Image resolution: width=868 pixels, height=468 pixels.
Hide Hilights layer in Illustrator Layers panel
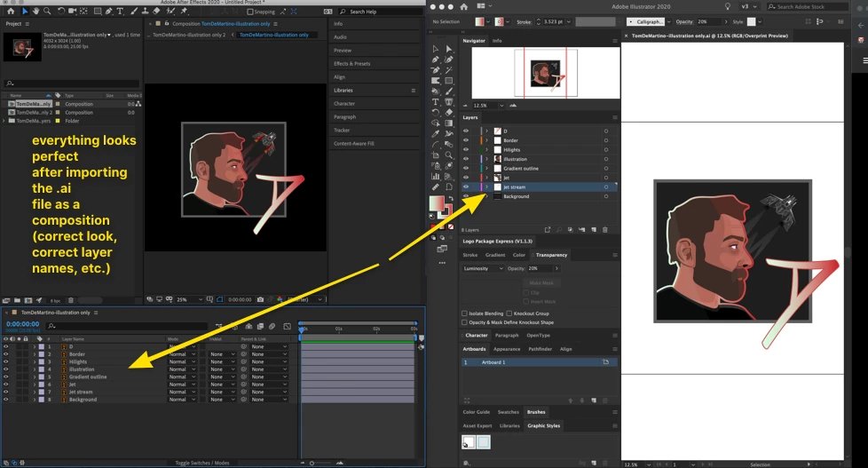466,149
